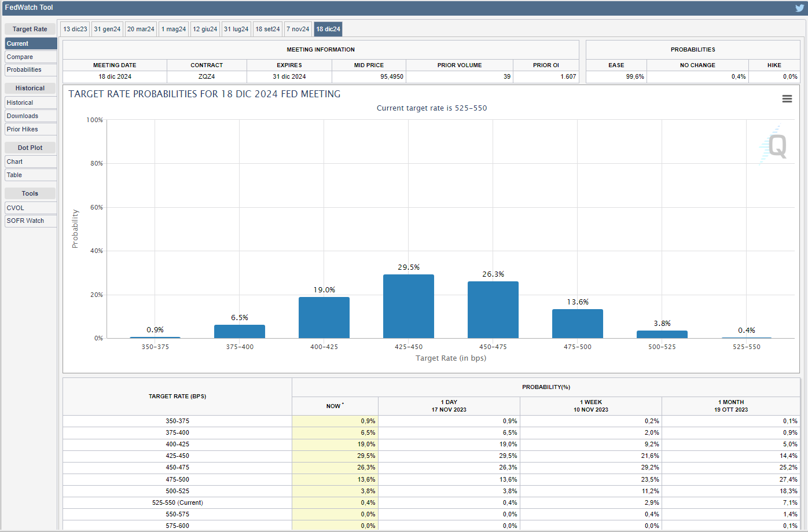Select the 13 dic23 meeting tab
The height and width of the screenshot is (532, 808).
click(75, 30)
